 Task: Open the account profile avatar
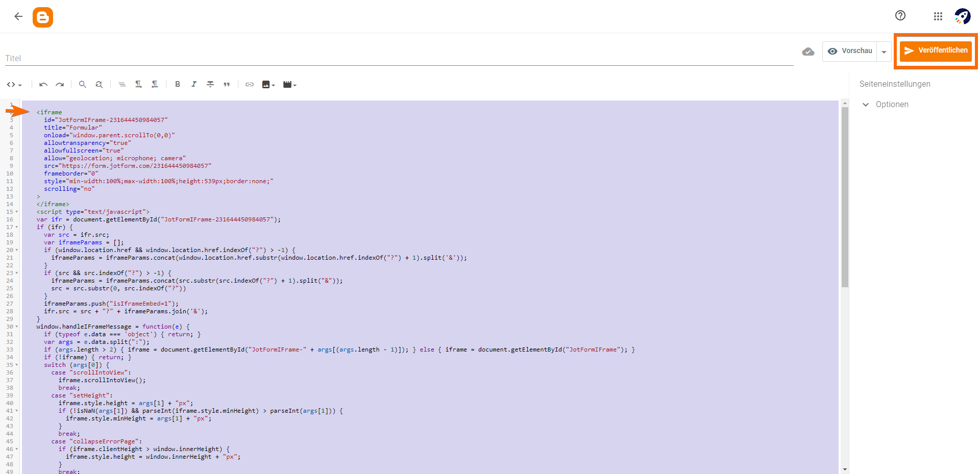coord(963,16)
